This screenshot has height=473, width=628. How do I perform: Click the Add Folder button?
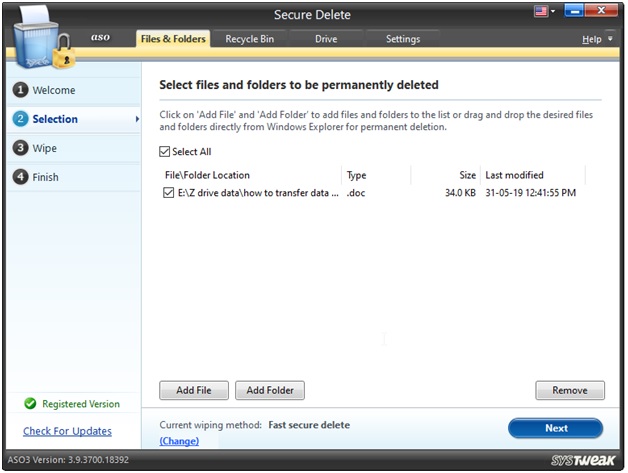(x=270, y=390)
